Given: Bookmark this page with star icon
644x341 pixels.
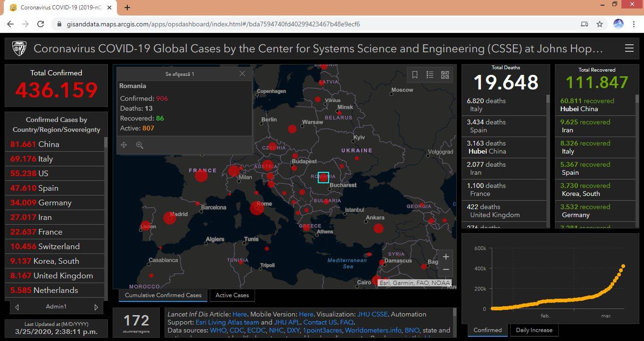Looking at the screenshot, I should point(600,24).
